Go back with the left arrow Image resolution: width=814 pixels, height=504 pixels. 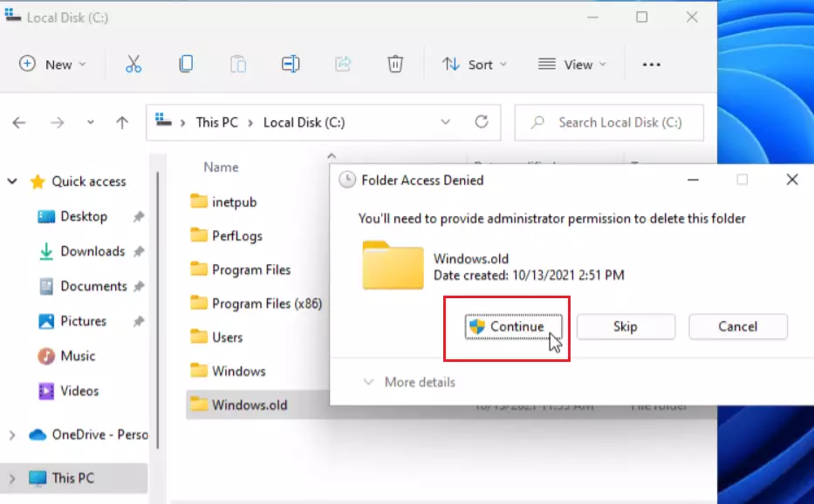pos(19,122)
